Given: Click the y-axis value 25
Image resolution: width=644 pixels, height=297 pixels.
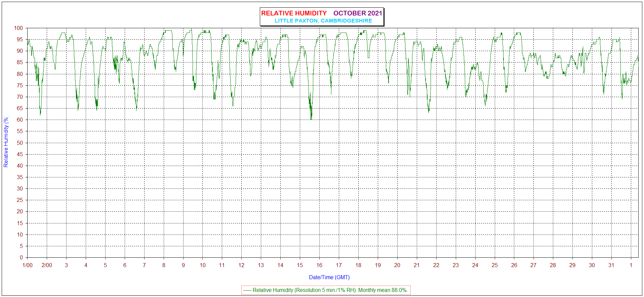Looking at the screenshot, I should [x=20, y=200].
